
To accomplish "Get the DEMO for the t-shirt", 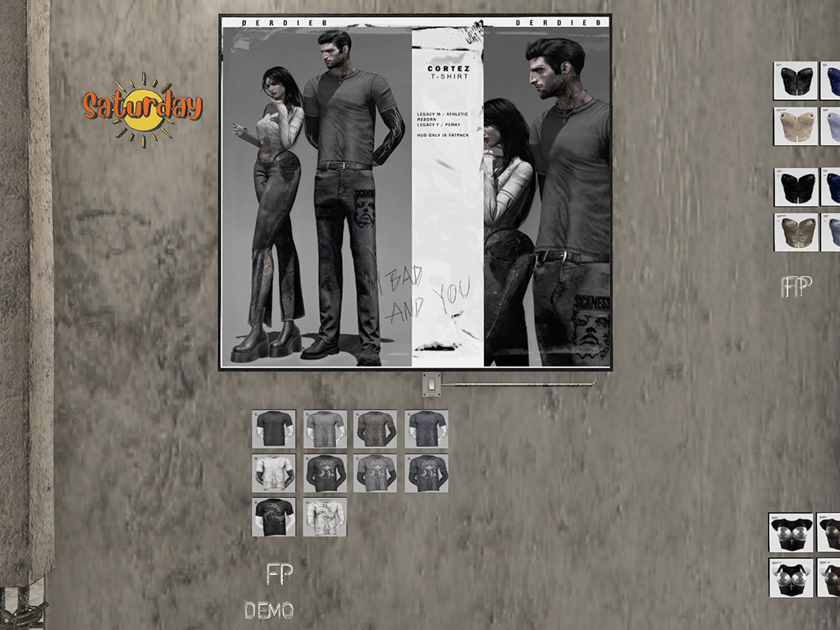I will point(269,610).
